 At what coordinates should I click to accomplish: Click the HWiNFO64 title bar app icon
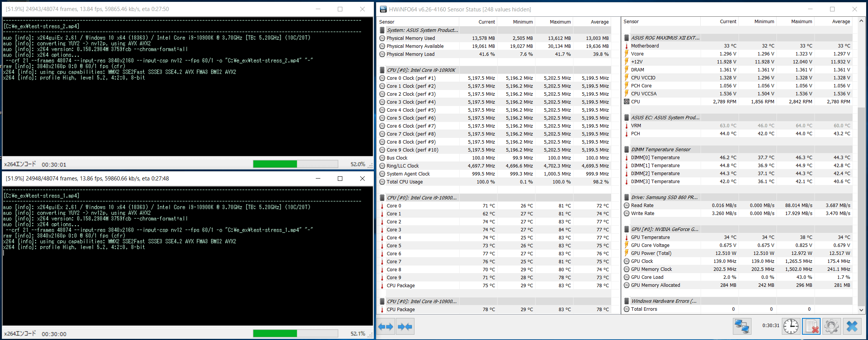(383, 9)
